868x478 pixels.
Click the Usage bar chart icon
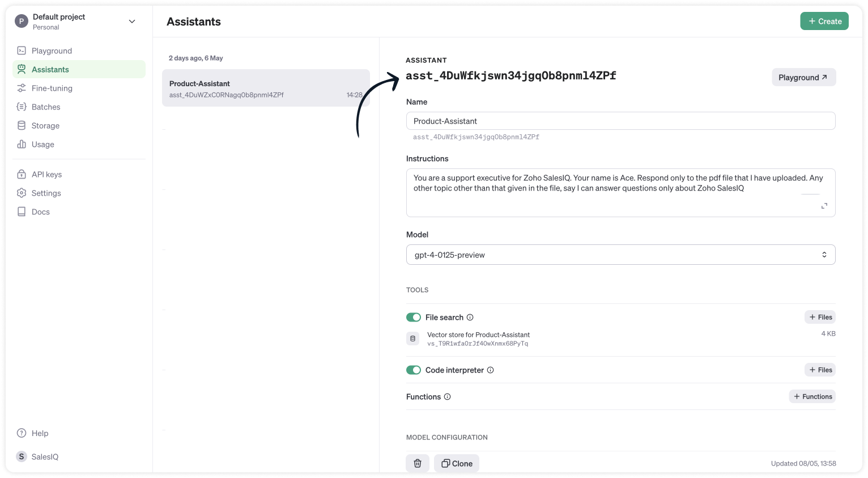[22, 144]
